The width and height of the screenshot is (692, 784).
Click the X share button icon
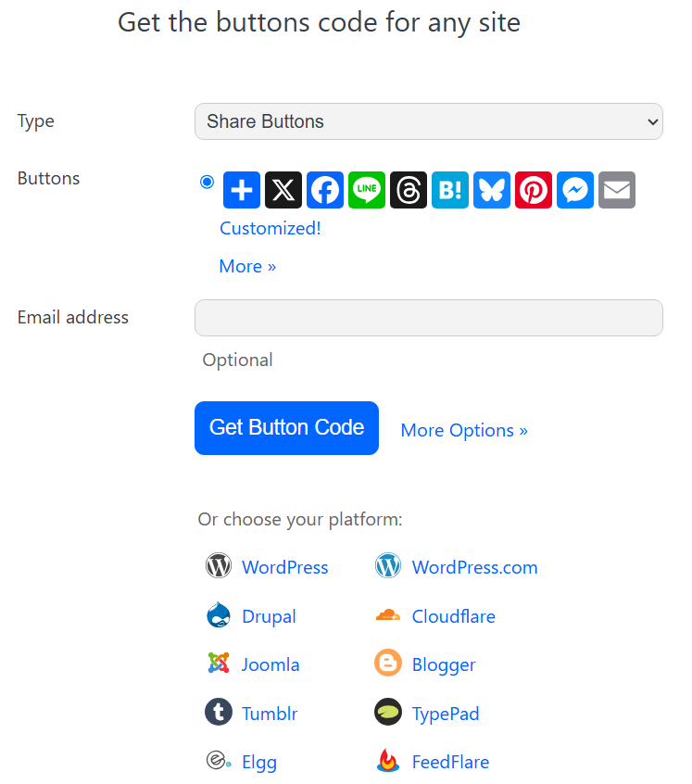[x=283, y=190]
